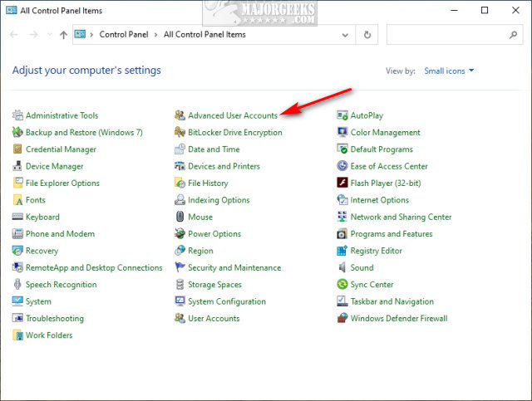Open the Registry Editor icon
Screen dimensions: 532x401
point(342,251)
